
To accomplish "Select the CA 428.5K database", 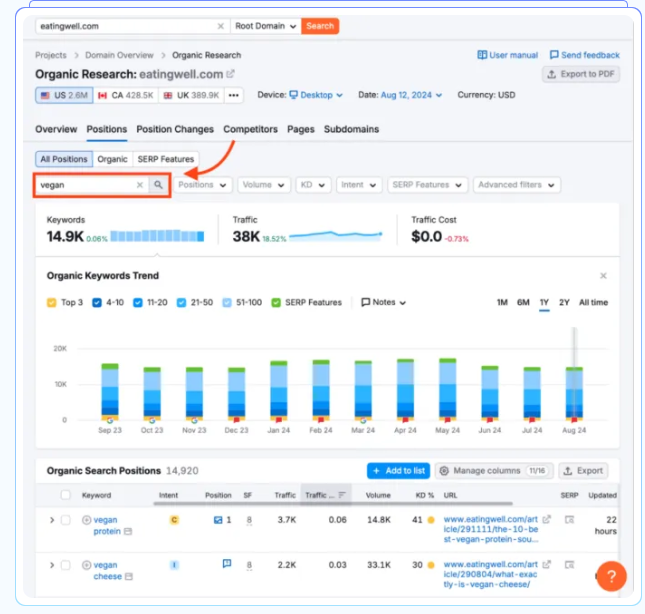I will click(x=125, y=95).
